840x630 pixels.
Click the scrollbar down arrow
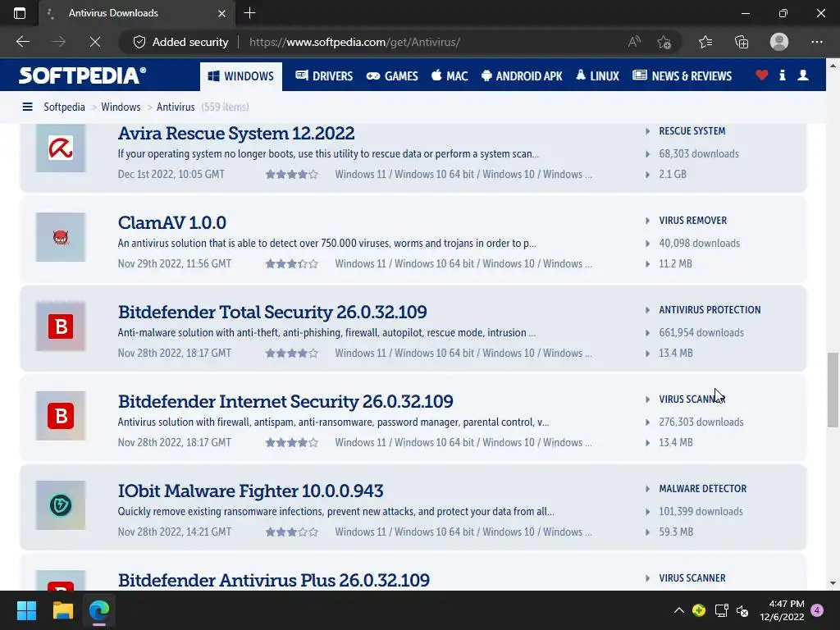[833, 583]
